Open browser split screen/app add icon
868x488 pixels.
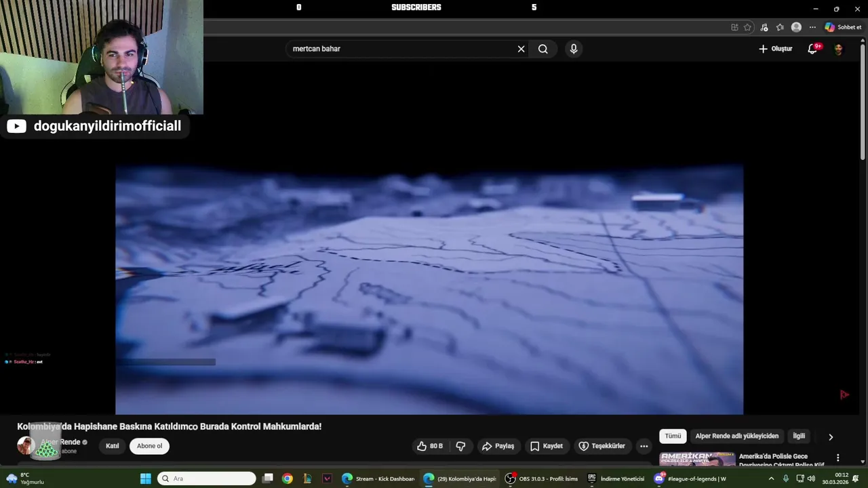pyautogui.click(x=734, y=27)
